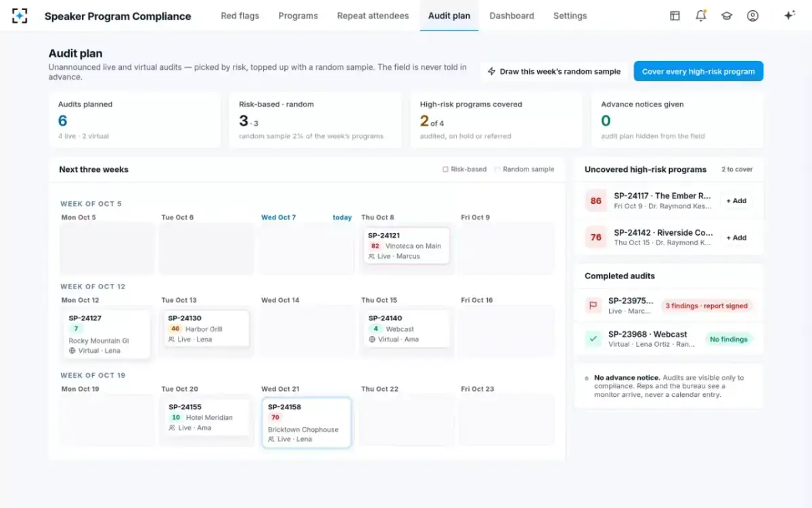Click the people icon on SP-24130 card
812x508 pixels.
[172, 339]
